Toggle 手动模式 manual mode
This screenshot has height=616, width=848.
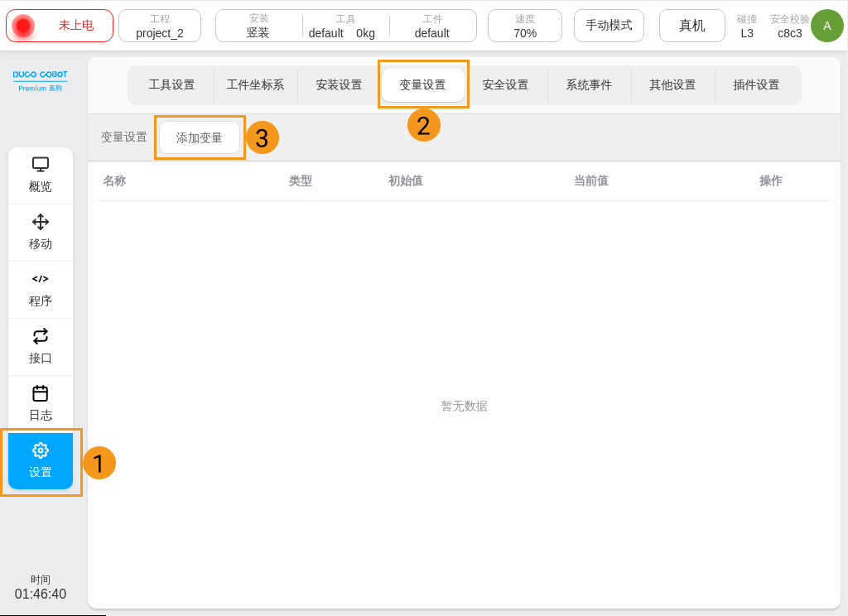(x=609, y=26)
